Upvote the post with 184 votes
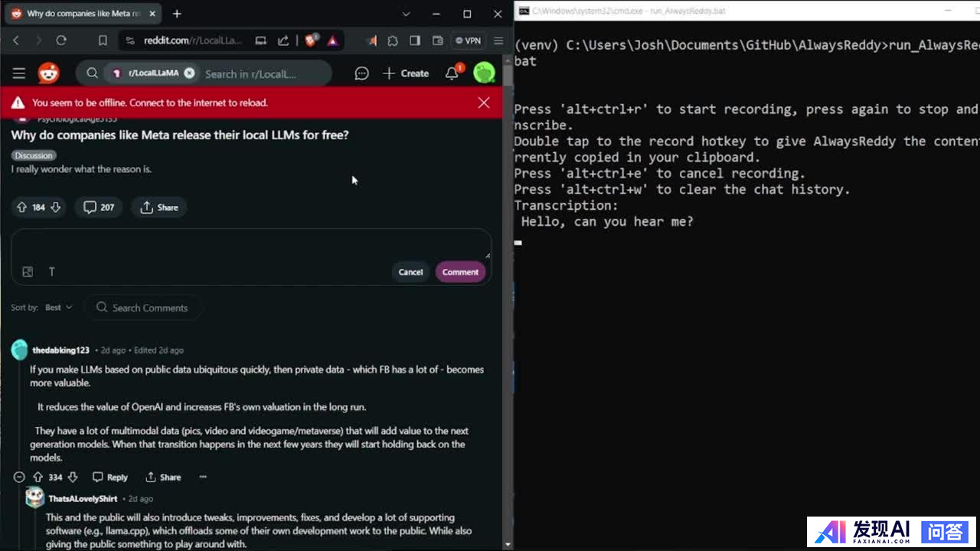980x551 pixels. point(21,207)
